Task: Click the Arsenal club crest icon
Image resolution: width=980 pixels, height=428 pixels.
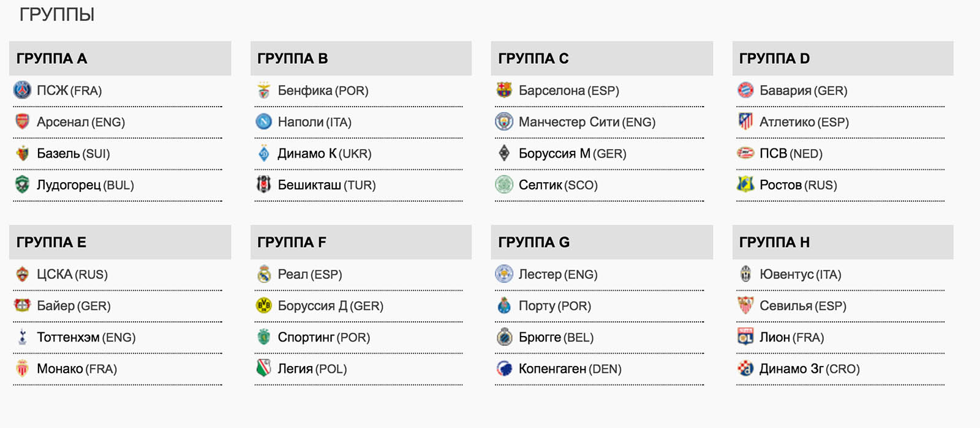Action: click(x=22, y=121)
